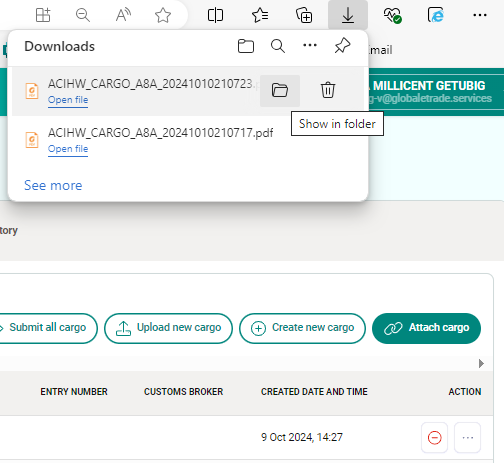Viewport: 504px width, 463px height.
Task: Toggle split screen view icon
Action: pyautogui.click(x=215, y=15)
